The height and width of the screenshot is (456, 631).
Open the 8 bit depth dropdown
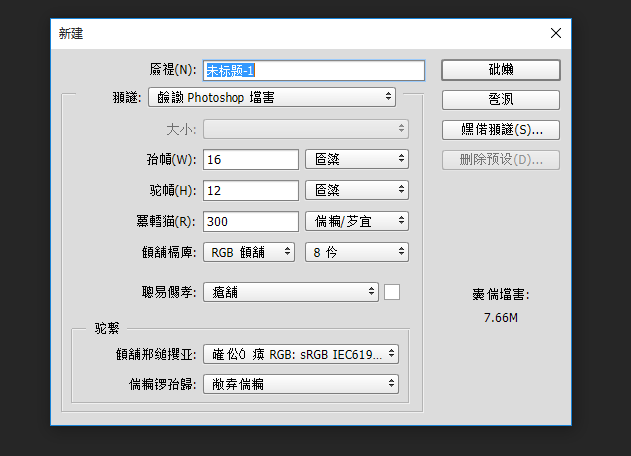357,252
